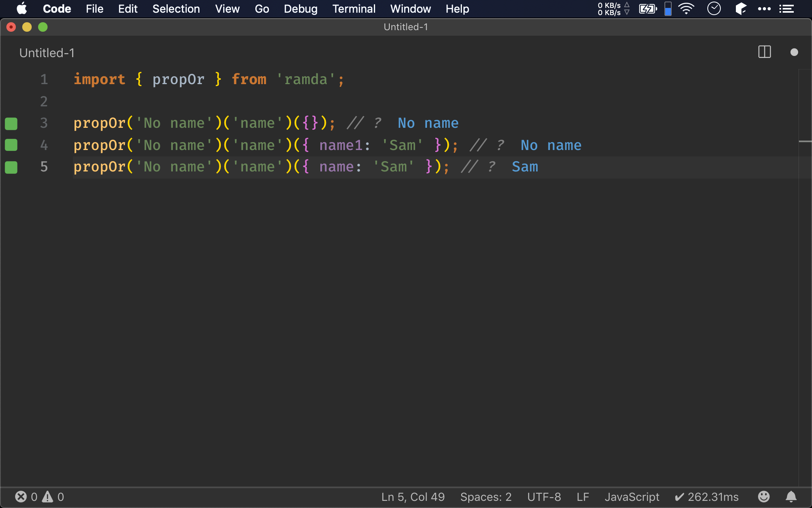Click the green Quokka marker on line 3
812x508 pixels.
click(11, 123)
